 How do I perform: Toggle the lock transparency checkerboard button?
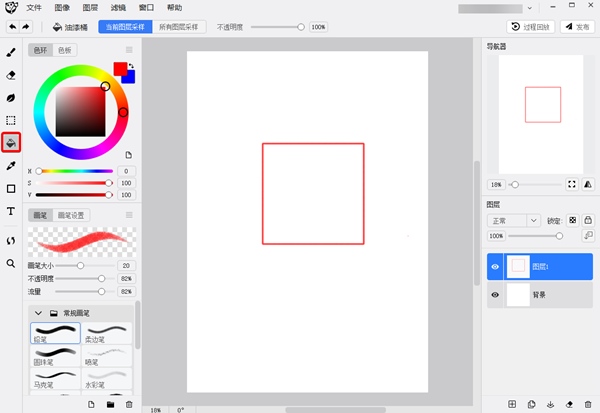(x=573, y=220)
